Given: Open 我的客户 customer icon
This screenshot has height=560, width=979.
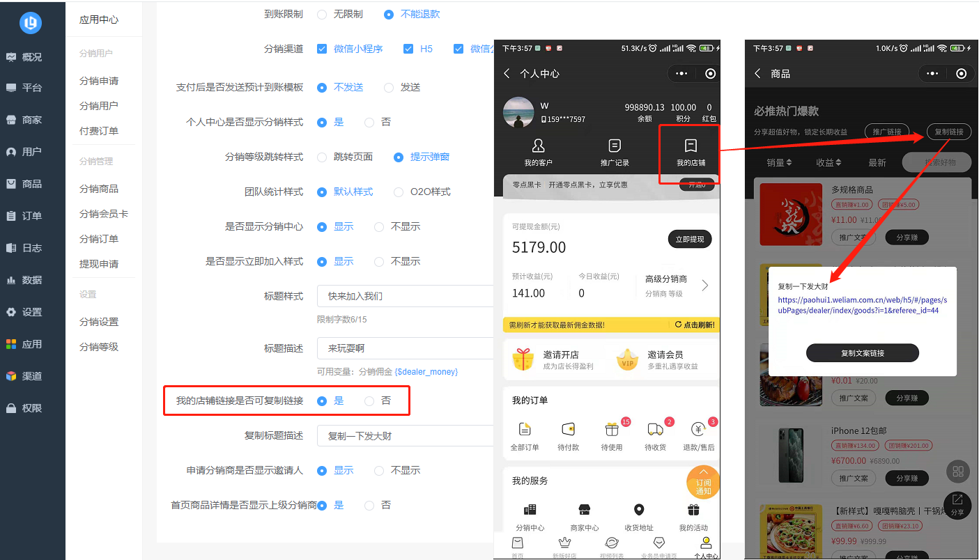Looking at the screenshot, I should [x=538, y=146].
